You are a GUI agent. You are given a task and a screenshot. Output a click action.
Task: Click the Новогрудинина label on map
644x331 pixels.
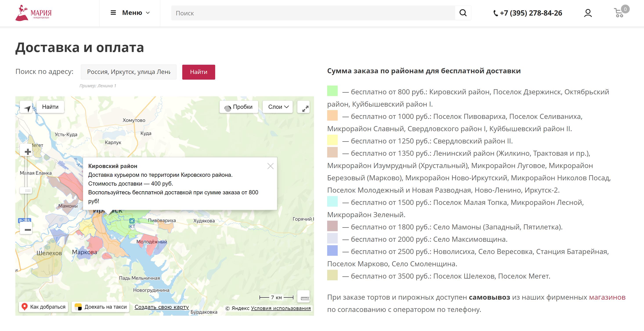[x=151, y=290]
